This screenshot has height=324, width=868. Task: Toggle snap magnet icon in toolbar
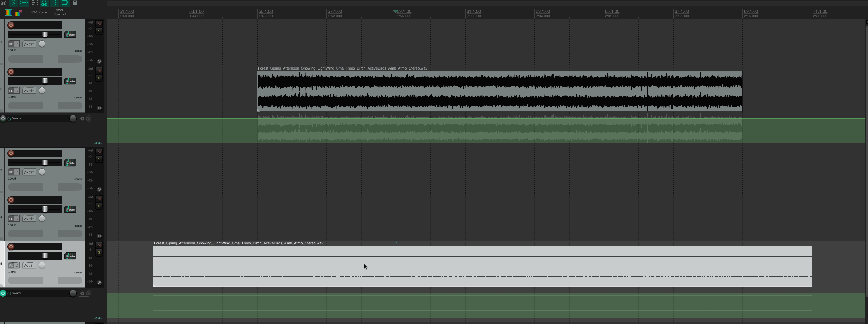(x=65, y=3)
